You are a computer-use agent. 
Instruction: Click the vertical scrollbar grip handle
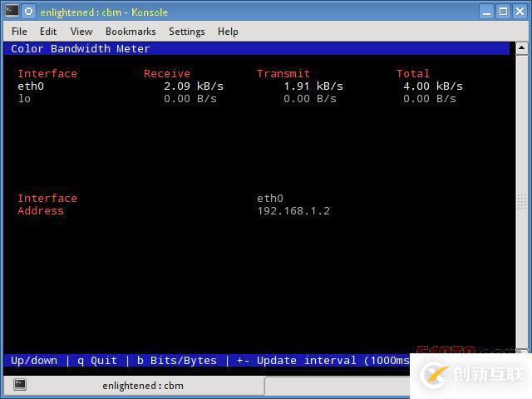pyautogui.click(x=521, y=202)
